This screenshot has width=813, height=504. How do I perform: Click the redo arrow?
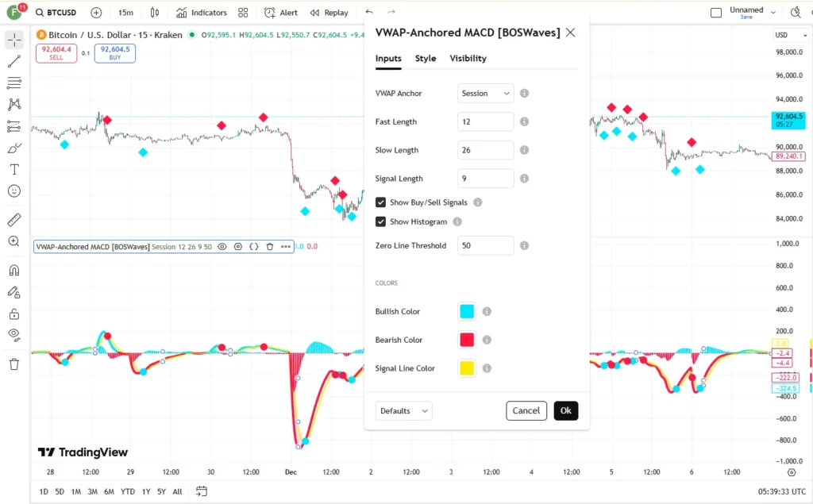[391, 12]
